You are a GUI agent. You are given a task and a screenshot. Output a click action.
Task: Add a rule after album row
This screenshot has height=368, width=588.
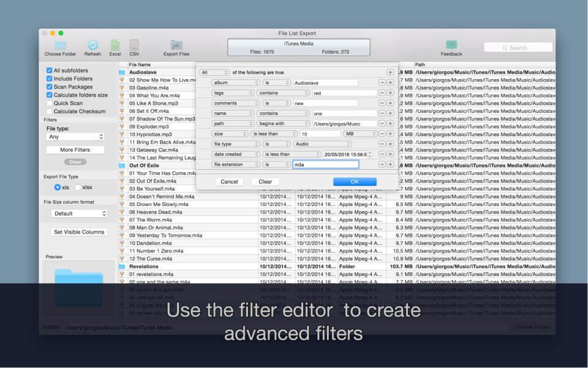(x=390, y=83)
